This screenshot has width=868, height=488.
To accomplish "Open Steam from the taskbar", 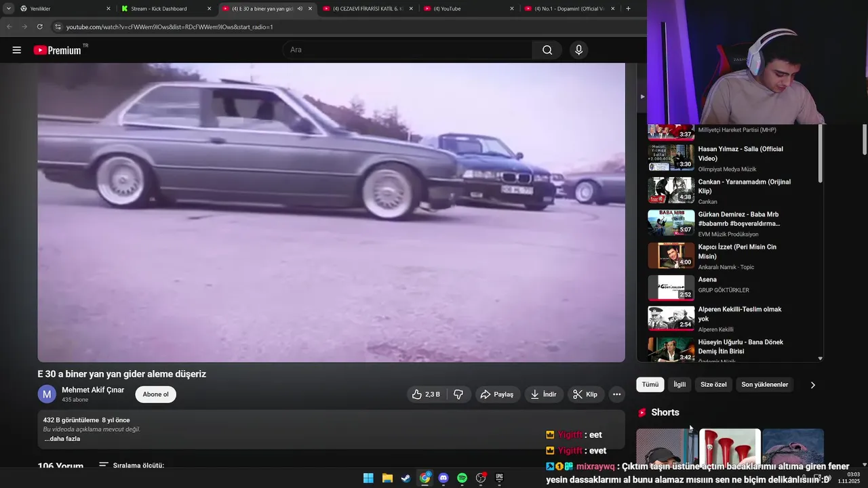I will pos(406,478).
